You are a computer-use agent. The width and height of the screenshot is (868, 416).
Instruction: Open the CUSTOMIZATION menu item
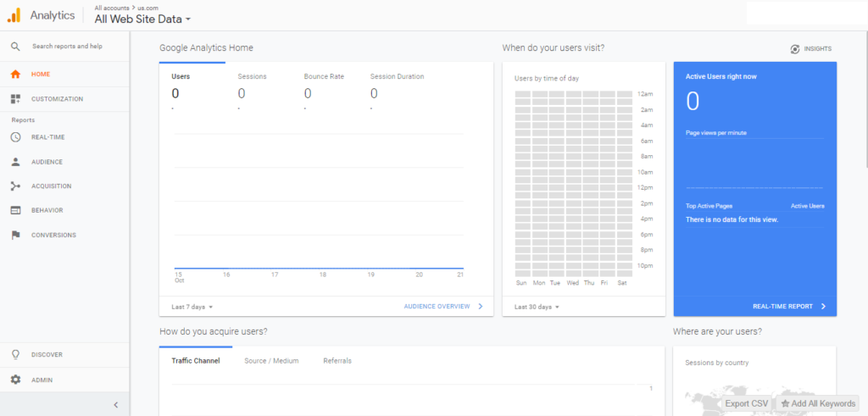pos(64,99)
